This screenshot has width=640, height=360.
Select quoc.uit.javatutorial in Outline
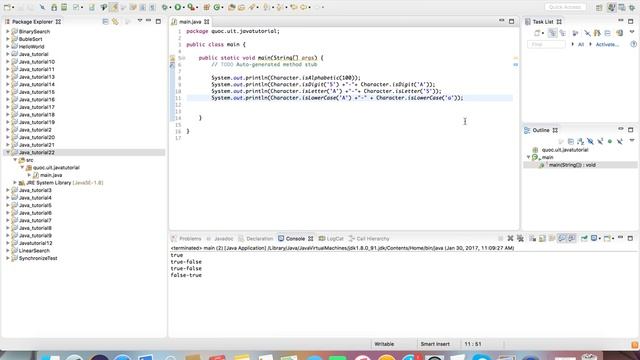[x=565, y=150]
